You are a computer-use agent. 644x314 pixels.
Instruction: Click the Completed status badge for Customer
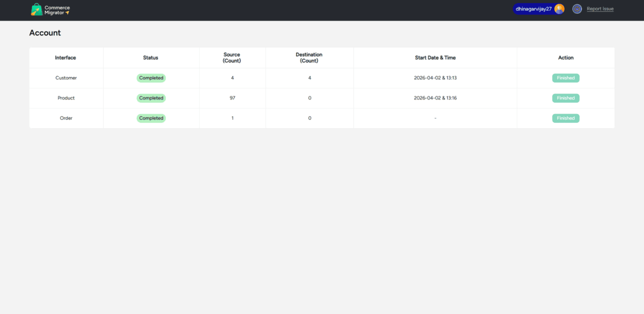point(151,78)
